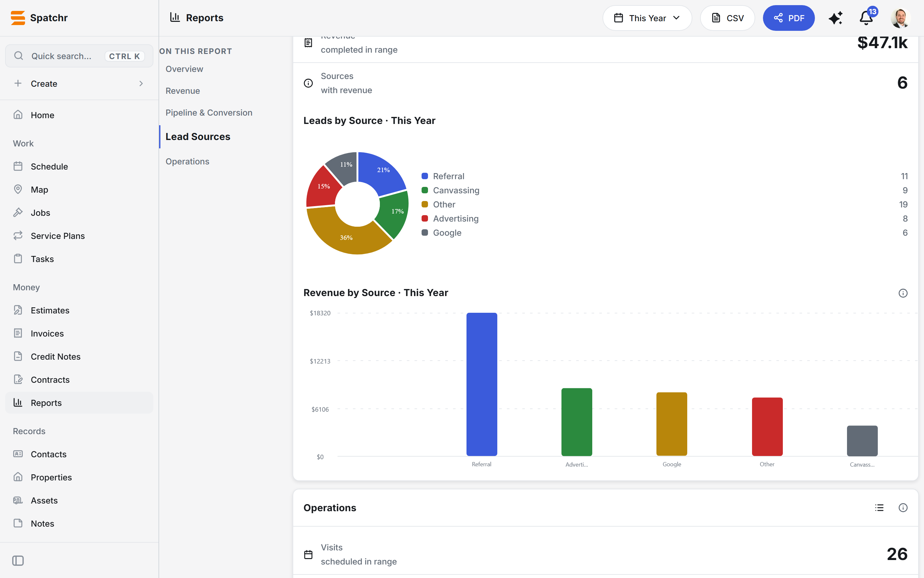This screenshot has height=578, width=924.
Task: Click the Spatchr logo icon
Action: point(18,18)
